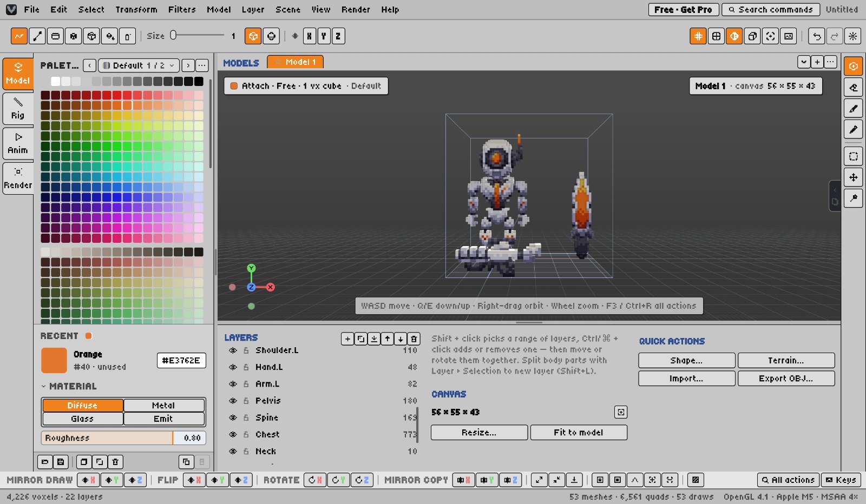Click the hex color field #E3762E
The image size is (866, 504).
click(181, 361)
